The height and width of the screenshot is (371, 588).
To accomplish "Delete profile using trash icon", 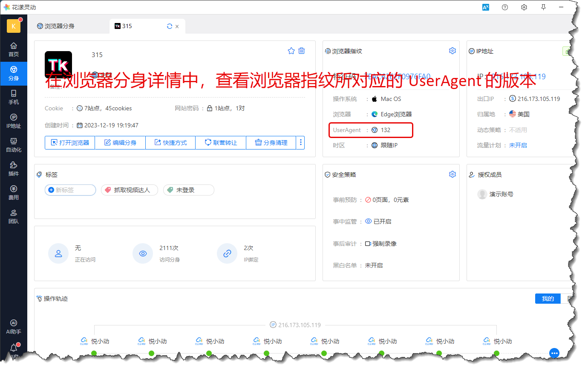I will pos(302,51).
